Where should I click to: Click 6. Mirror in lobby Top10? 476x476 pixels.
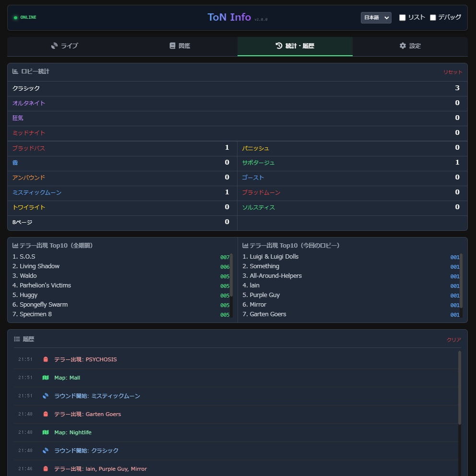[x=254, y=305]
